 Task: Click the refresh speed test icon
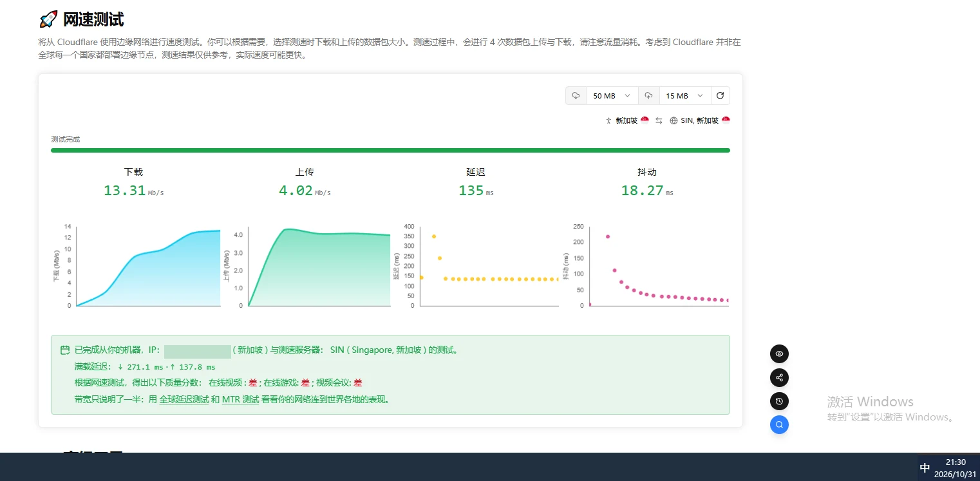point(720,95)
